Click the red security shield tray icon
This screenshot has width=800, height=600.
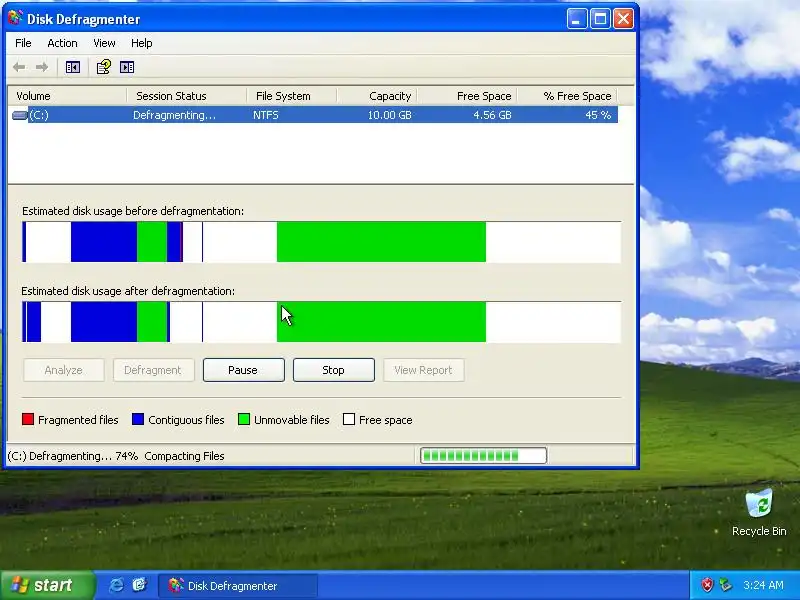[x=707, y=585]
